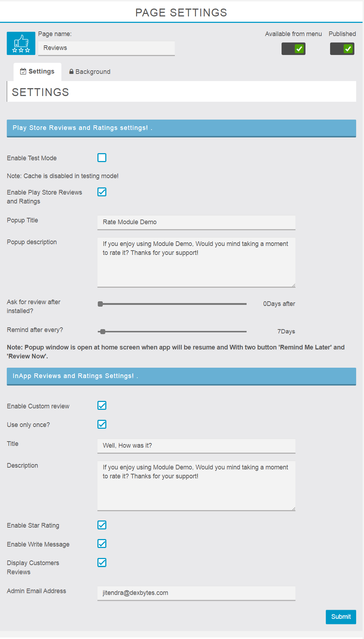Uncheck Enable Play Store Reviews and Ratings
Screen dimensions: 364x639
pos(102,192)
